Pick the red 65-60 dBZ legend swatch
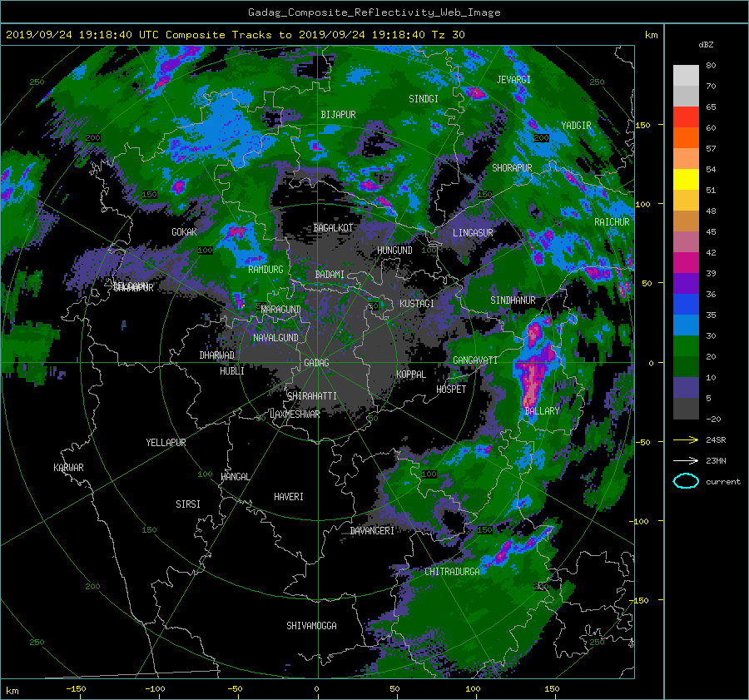Screen dimensions: 749x700 [x=686, y=117]
